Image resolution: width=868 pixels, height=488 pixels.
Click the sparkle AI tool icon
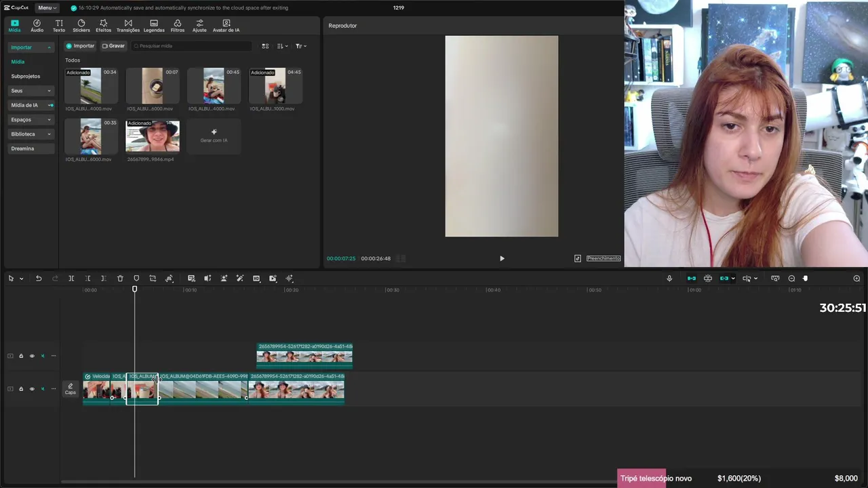point(290,279)
